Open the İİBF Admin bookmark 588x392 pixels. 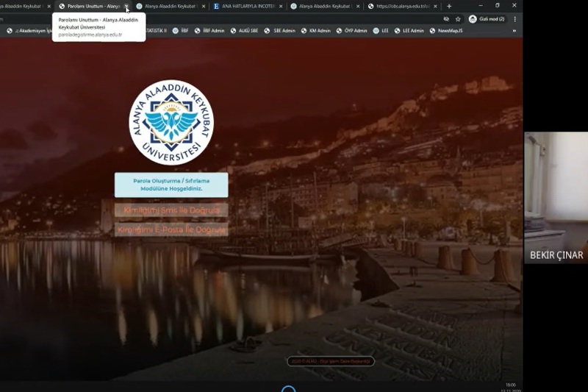209,31
